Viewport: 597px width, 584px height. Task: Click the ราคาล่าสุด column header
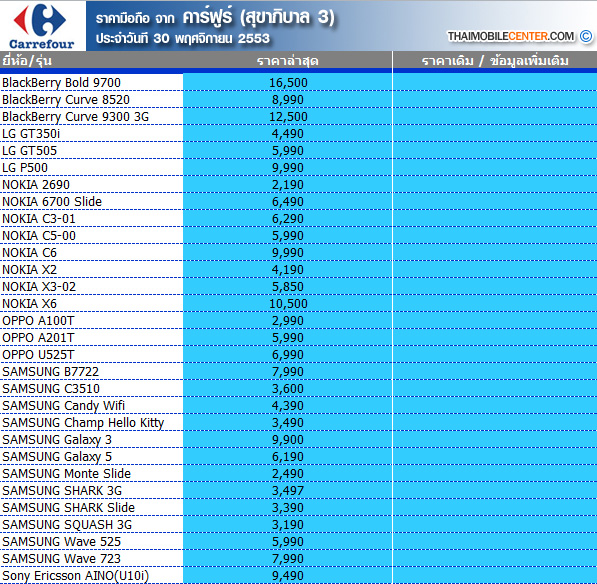(x=287, y=61)
